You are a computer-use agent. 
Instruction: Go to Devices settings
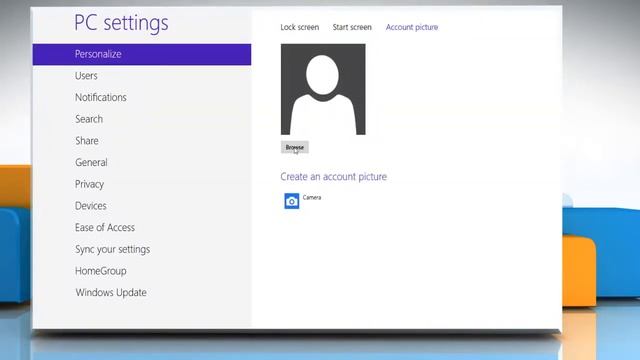91,206
